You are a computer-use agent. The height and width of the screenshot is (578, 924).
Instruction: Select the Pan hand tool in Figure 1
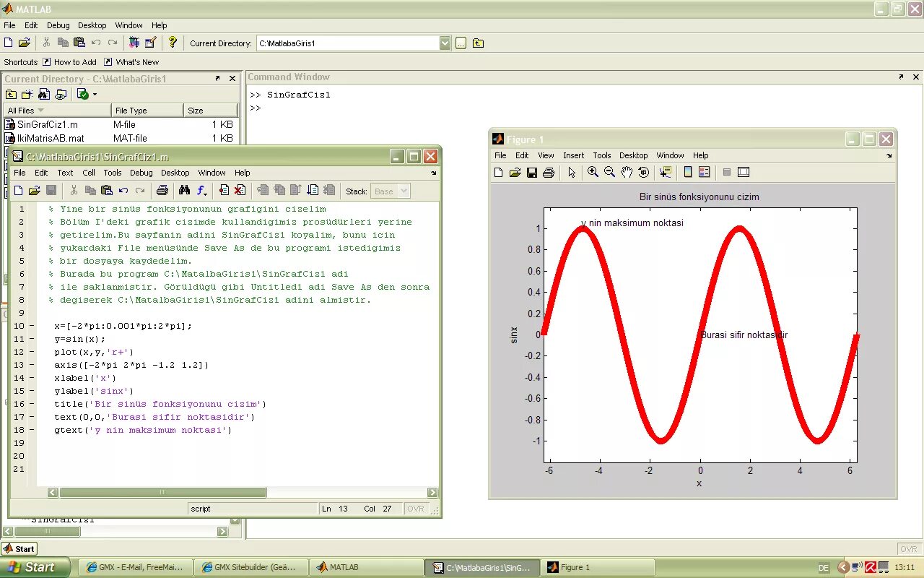coord(627,172)
